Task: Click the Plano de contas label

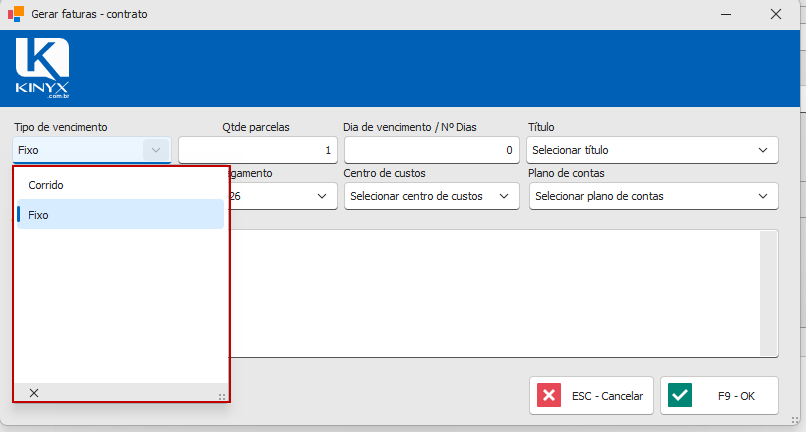Action: [566, 173]
